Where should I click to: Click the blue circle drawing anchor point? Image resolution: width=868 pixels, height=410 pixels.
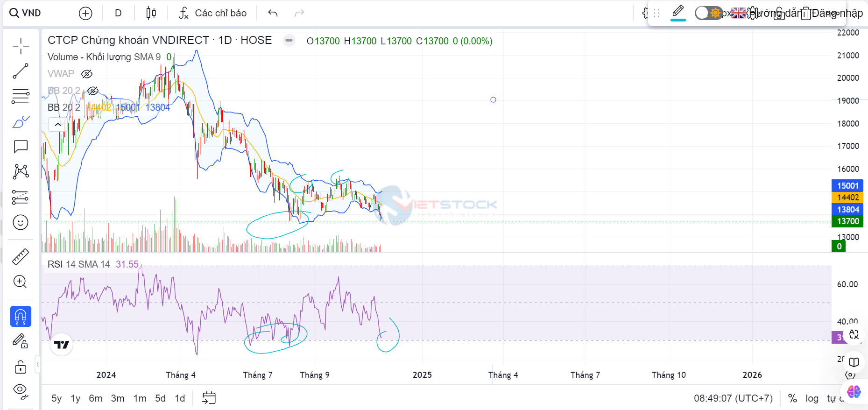pos(493,100)
